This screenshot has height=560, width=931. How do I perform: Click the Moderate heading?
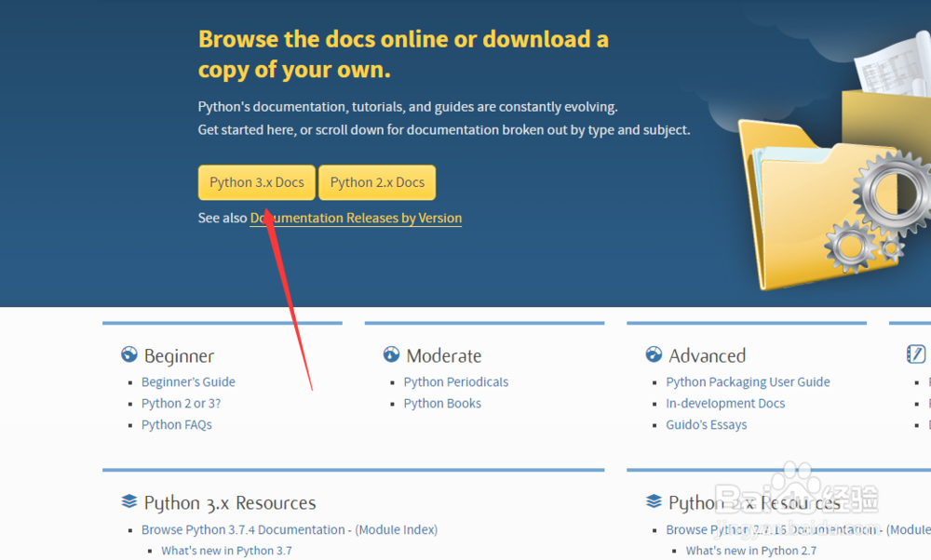click(443, 356)
